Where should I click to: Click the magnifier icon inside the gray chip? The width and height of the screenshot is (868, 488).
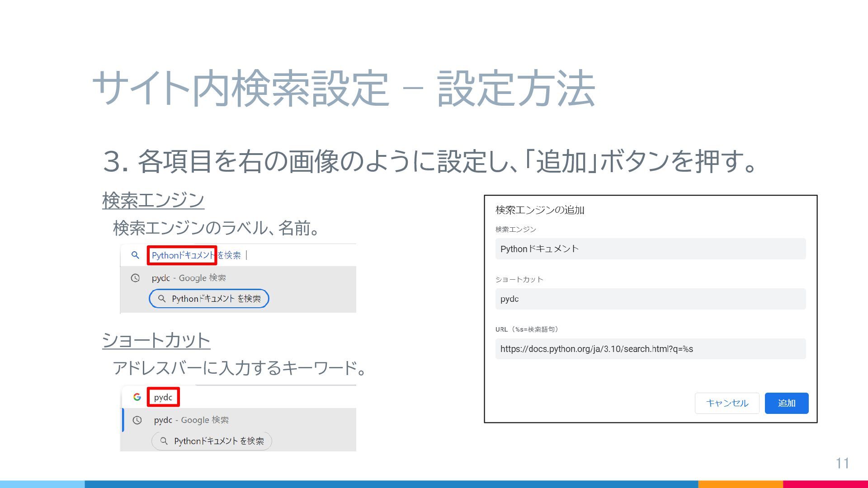pyautogui.click(x=164, y=441)
